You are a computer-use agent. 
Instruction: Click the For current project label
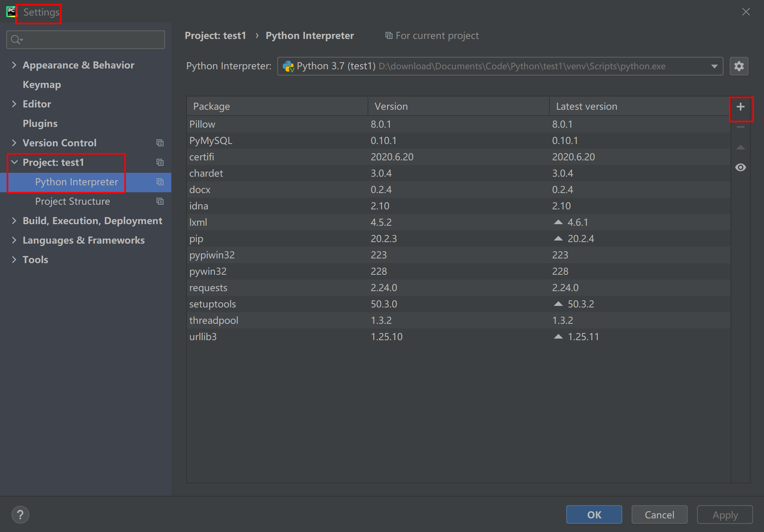click(432, 35)
